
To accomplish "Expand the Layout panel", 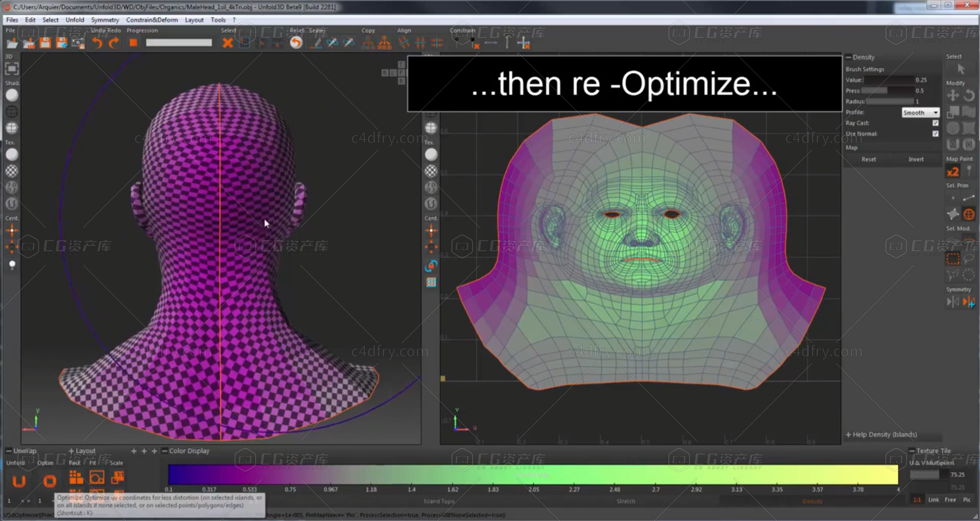I will click(x=71, y=450).
